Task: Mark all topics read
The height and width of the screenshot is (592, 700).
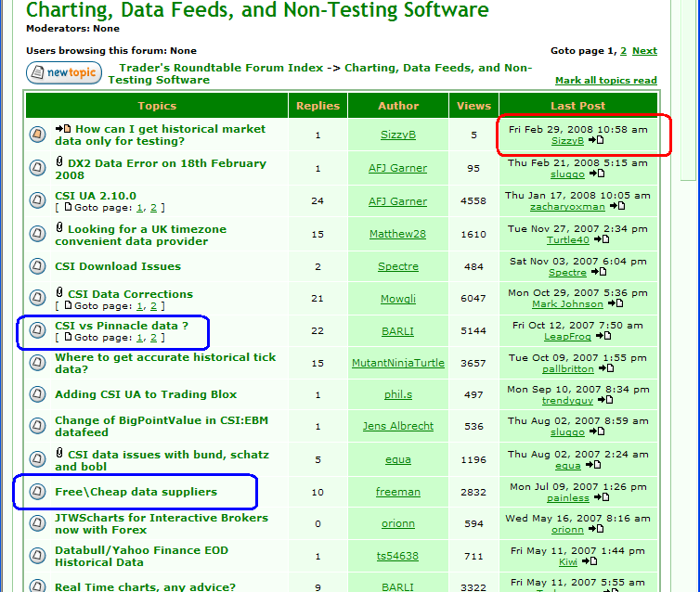Action: [x=605, y=81]
